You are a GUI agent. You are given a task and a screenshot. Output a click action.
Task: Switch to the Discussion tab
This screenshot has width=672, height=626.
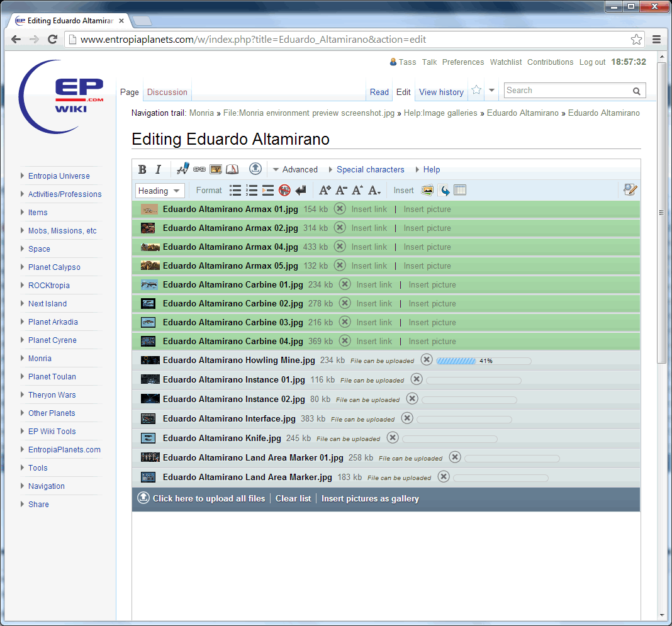click(x=167, y=92)
